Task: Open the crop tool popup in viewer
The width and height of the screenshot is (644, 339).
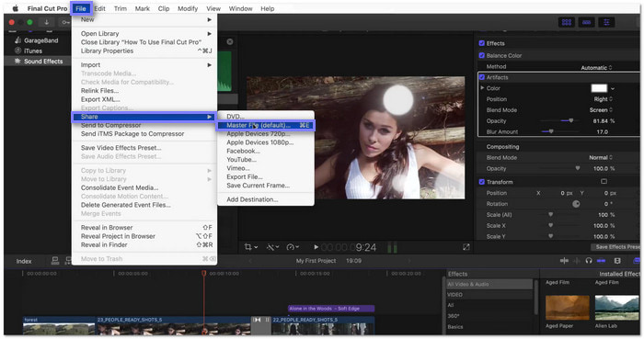Action: pyautogui.click(x=250, y=247)
